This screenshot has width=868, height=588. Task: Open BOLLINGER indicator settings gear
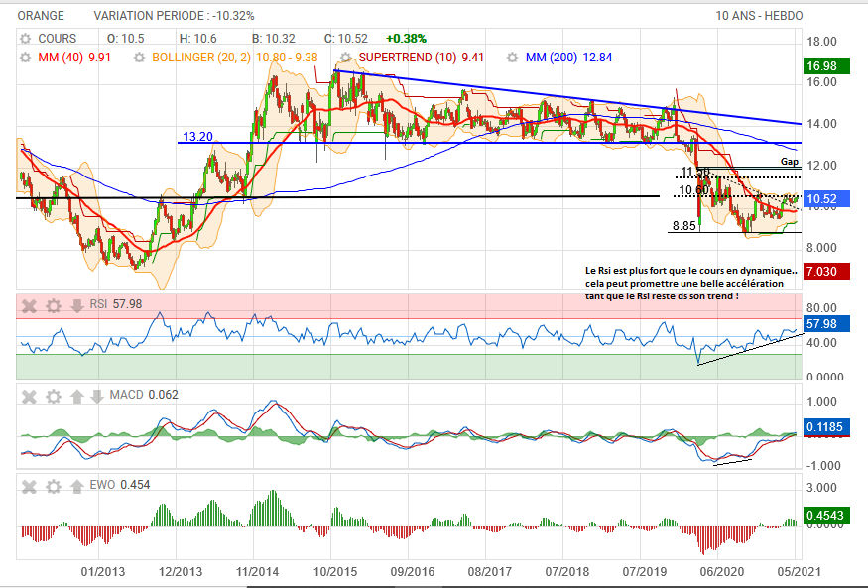(x=140, y=58)
